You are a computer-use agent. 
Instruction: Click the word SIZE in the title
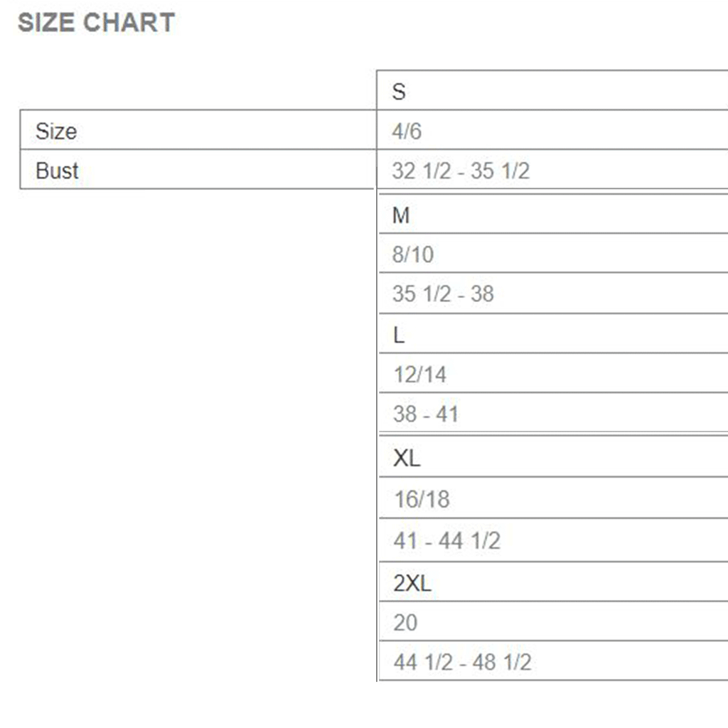pyautogui.click(x=47, y=23)
